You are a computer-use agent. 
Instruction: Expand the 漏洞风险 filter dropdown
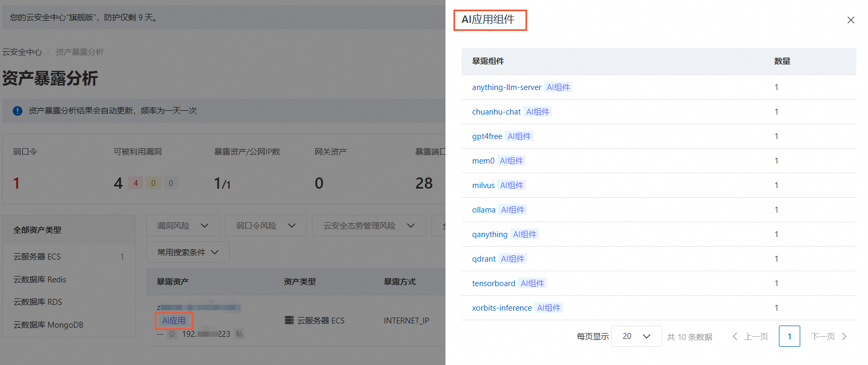point(182,225)
